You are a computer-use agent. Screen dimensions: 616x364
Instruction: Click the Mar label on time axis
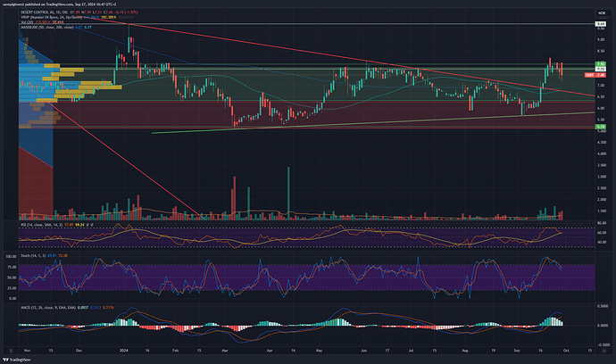225,351
